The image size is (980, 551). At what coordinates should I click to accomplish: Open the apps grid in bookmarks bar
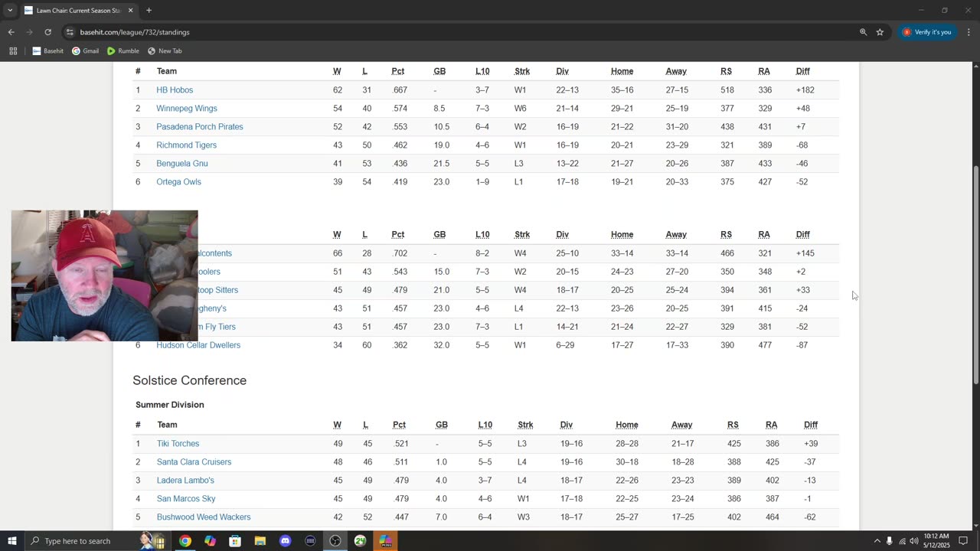point(13,51)
